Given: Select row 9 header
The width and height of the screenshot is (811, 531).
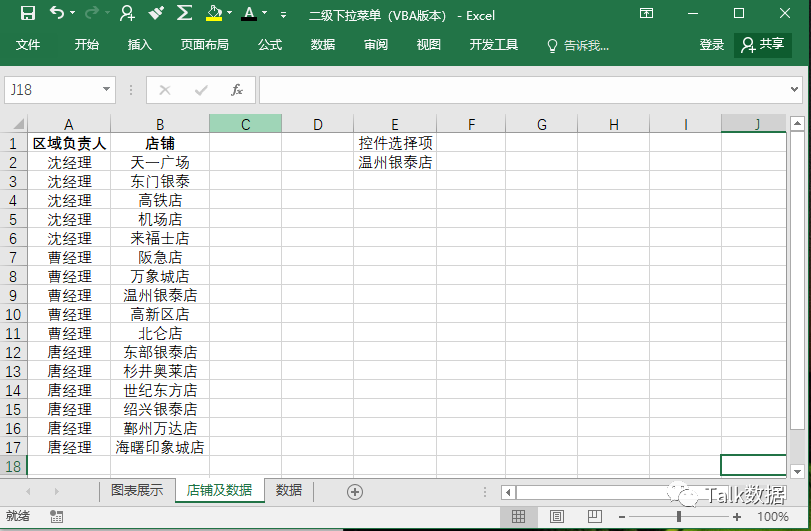Looking at the screenshot, I should tap(13, 295).
